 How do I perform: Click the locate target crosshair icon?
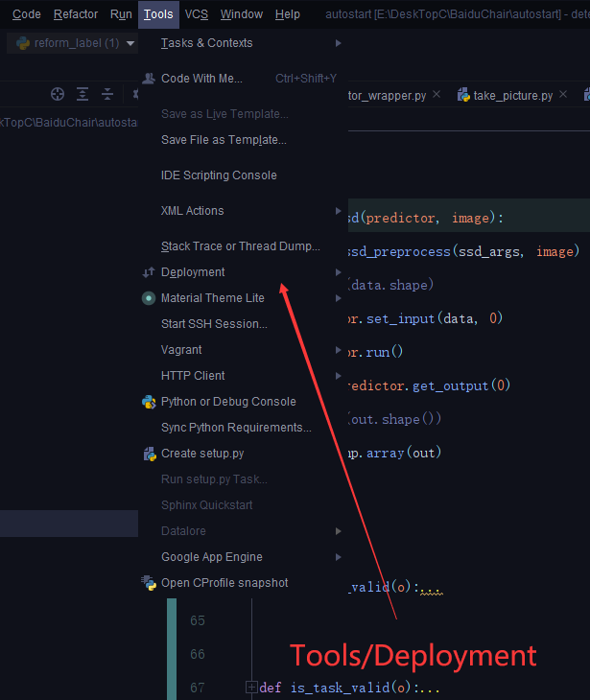58,94
